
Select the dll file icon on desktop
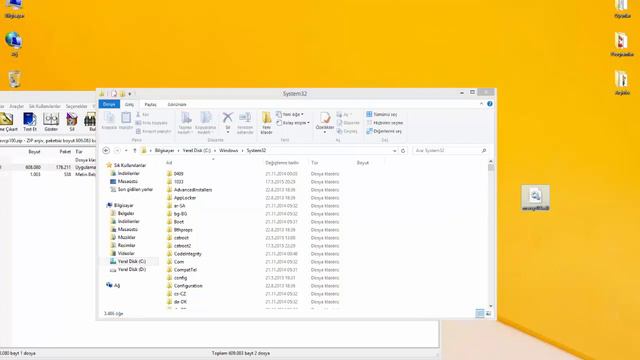536,198
